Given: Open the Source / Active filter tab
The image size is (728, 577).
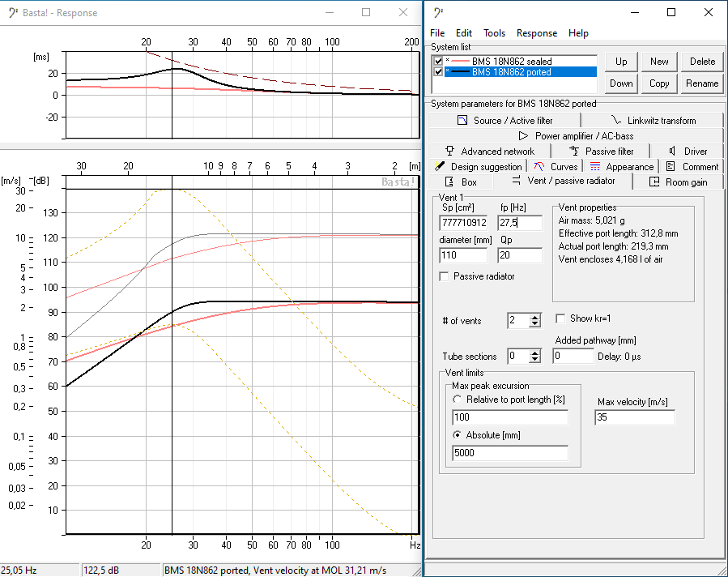Looking at the screenshot, I should (504, 120).
